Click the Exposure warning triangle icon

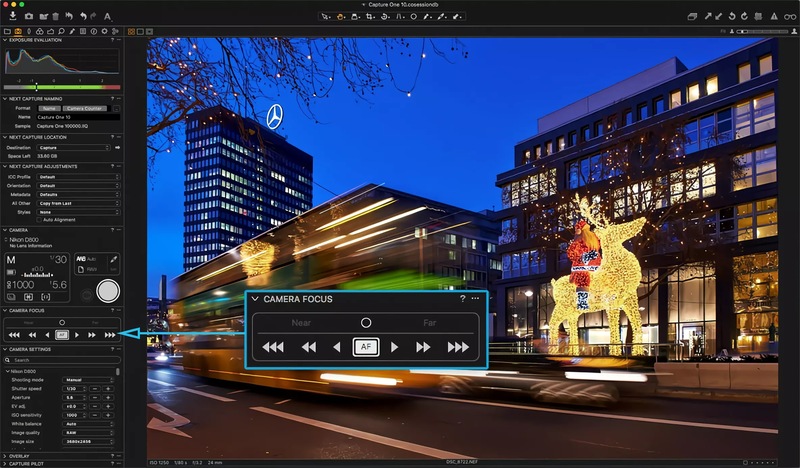tap(774, 16)
